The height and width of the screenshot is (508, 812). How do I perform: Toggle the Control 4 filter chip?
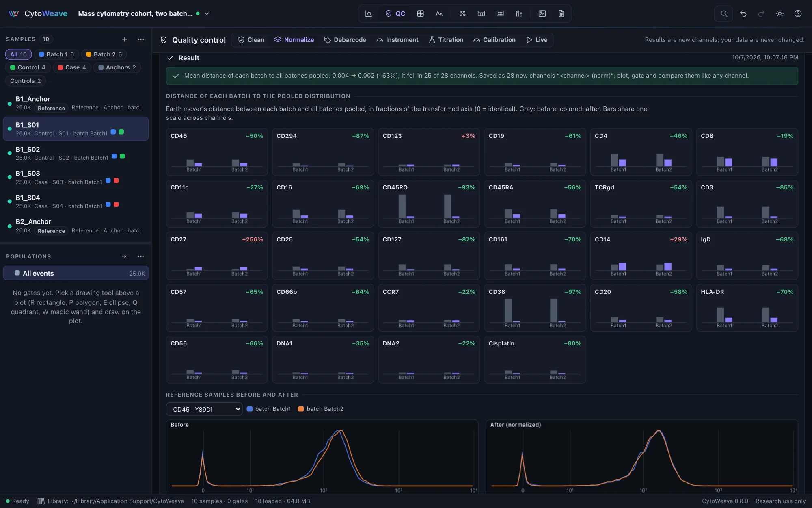click(28, 67)
